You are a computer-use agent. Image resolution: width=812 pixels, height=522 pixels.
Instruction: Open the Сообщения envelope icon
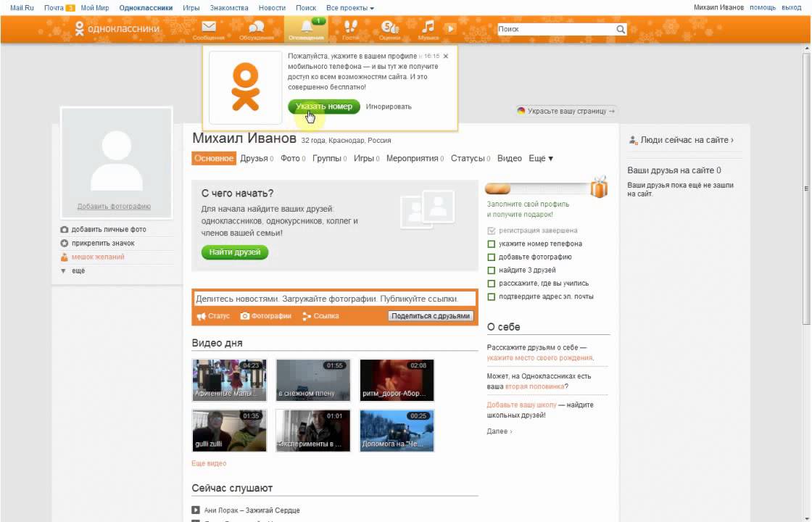click(x=208, y=28)
